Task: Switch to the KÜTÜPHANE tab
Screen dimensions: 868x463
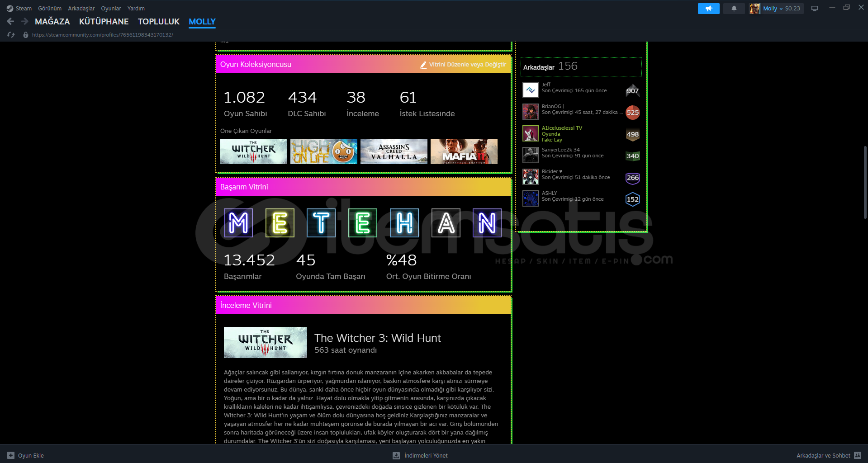Action: (104, 21)
